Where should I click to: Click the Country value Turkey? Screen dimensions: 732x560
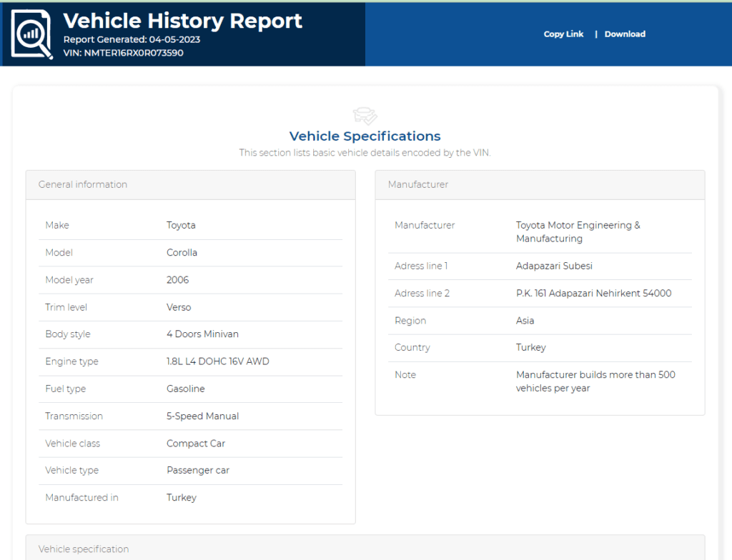(531, 348)
